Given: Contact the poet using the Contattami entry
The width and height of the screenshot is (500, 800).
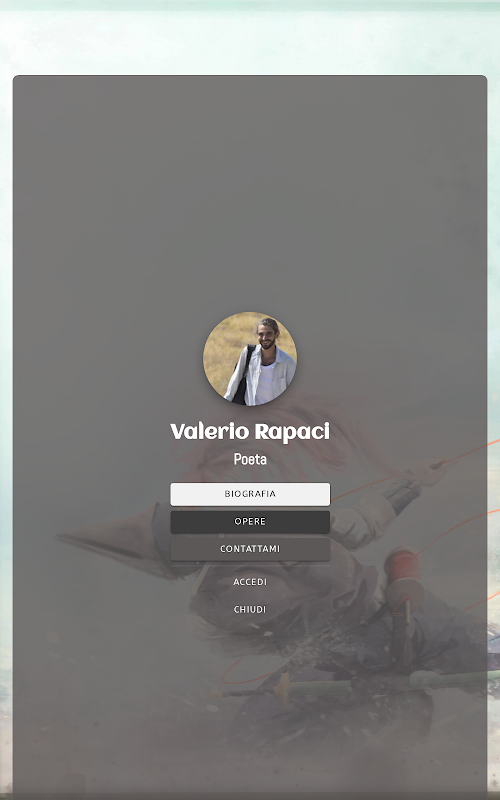Looking at the screenshot, I should coord(250,549).
